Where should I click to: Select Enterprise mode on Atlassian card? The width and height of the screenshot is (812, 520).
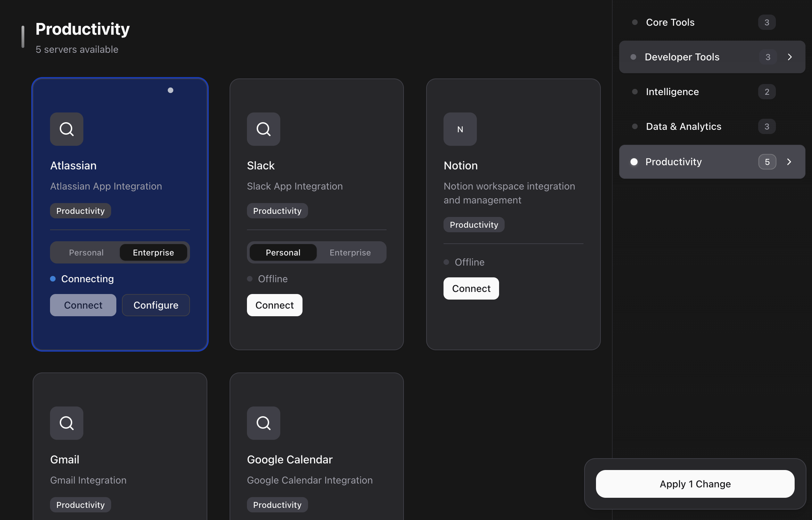(x=154, y=252)
